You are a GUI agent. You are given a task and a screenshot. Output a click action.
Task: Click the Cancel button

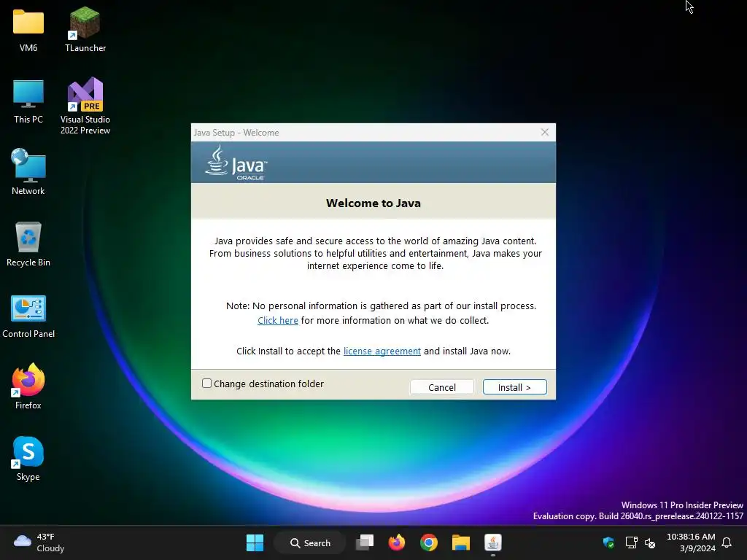tap(441, 387)
